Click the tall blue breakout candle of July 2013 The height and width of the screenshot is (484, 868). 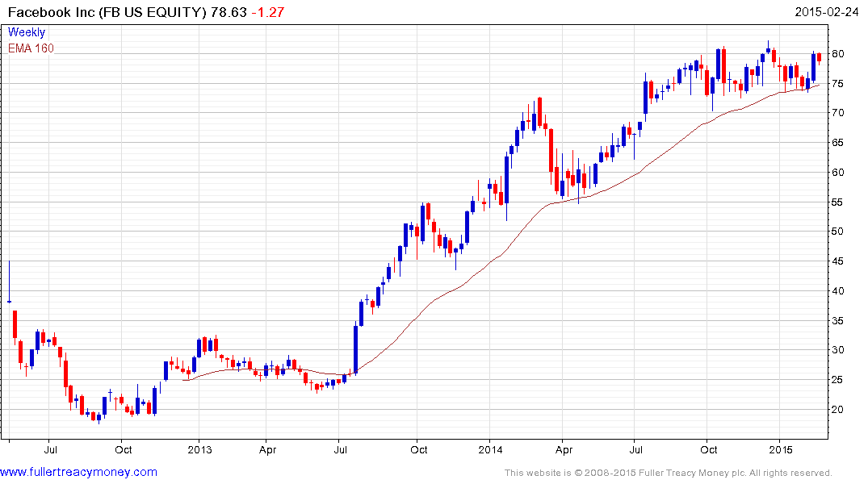(355, 348)
